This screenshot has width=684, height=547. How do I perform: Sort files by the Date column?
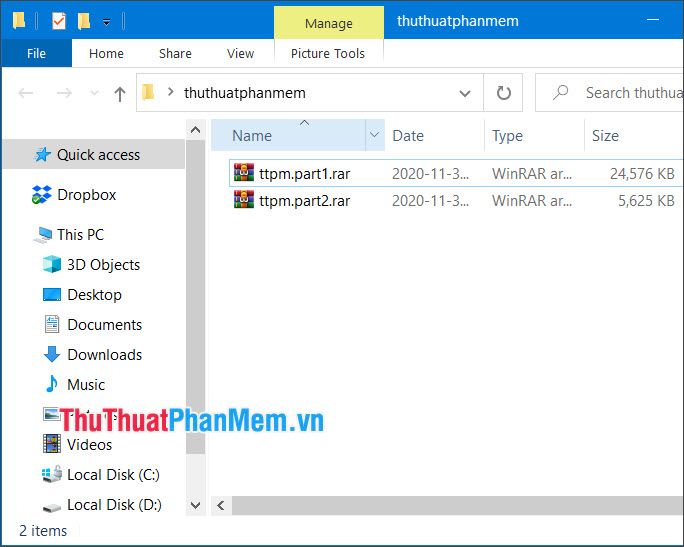click(x=434, y=135)
